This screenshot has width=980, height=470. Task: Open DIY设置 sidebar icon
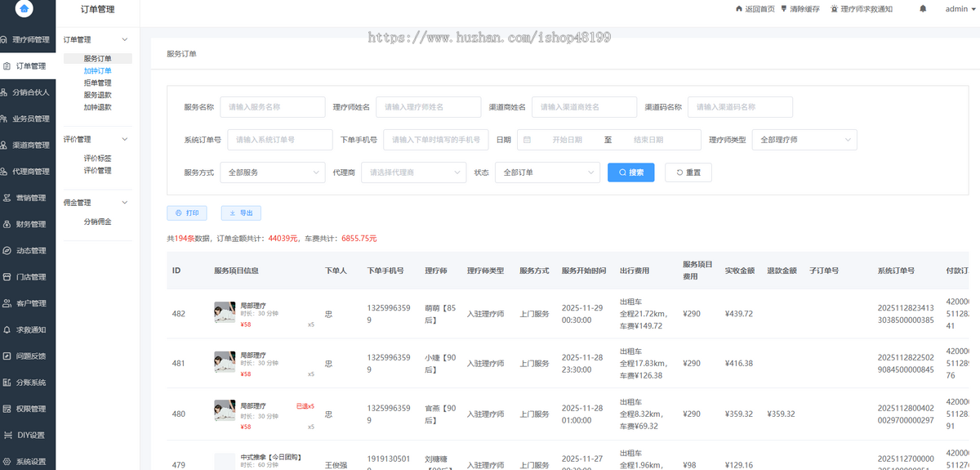click(x=8, y=435)
